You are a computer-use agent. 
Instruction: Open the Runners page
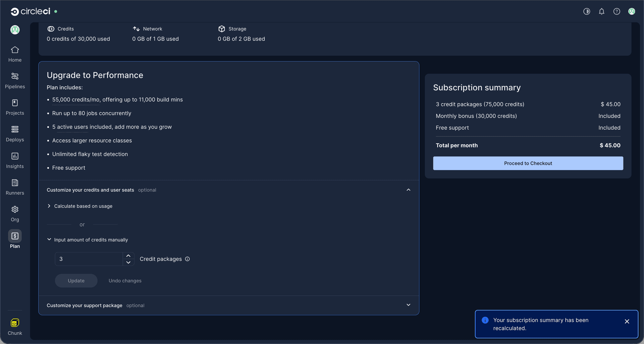(15, 183)
